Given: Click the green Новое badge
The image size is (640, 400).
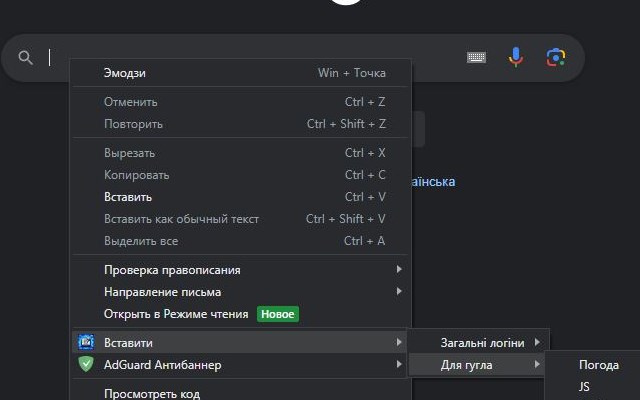Looking at the screenshot, I should pos(278,314).
